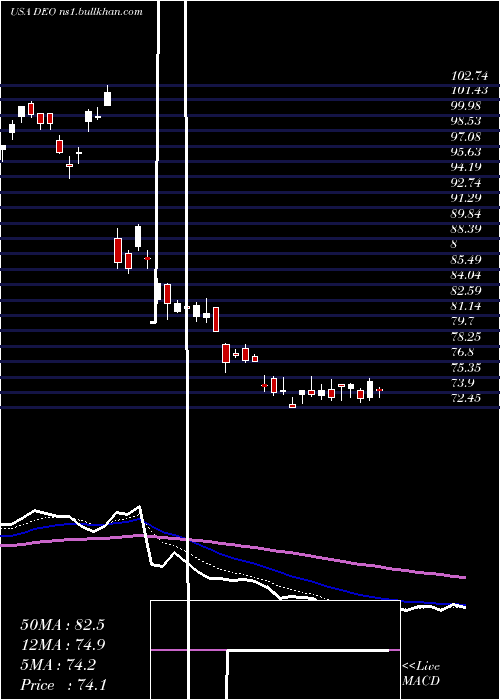
Task: Click the 85.49 price axis label
Action: (x=467, y=260)
